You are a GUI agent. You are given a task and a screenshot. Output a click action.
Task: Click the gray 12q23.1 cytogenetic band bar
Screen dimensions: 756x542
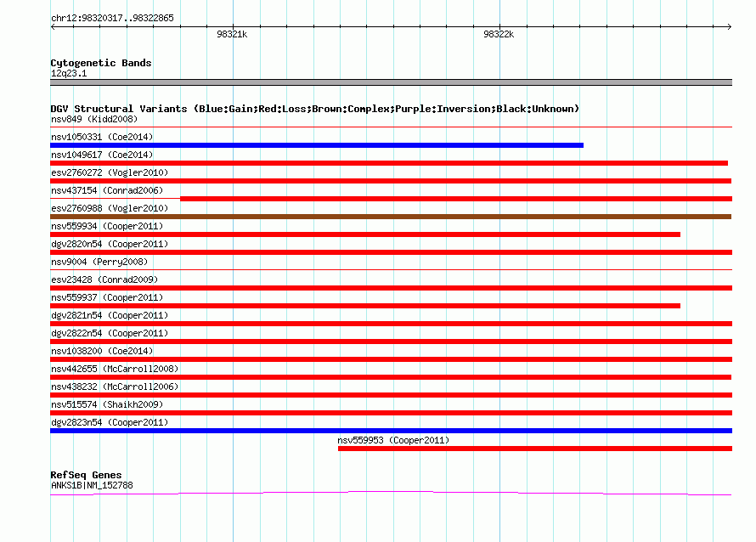tap(391, 82)
